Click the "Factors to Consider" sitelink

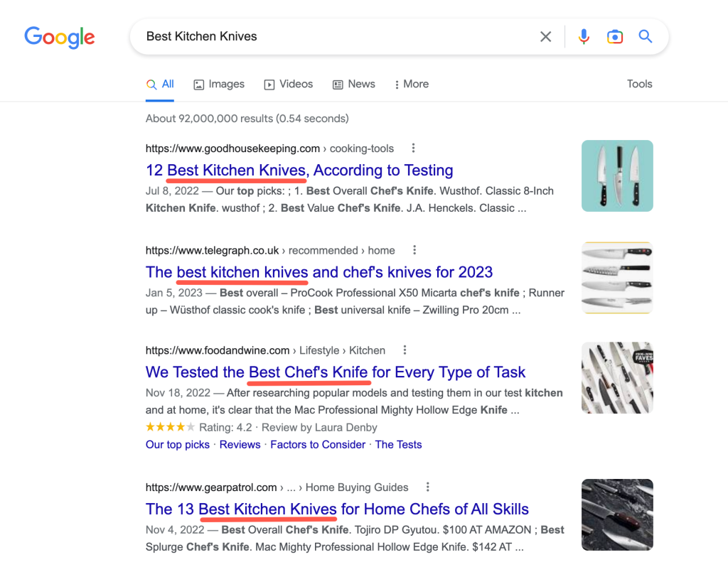pos(318,445)
